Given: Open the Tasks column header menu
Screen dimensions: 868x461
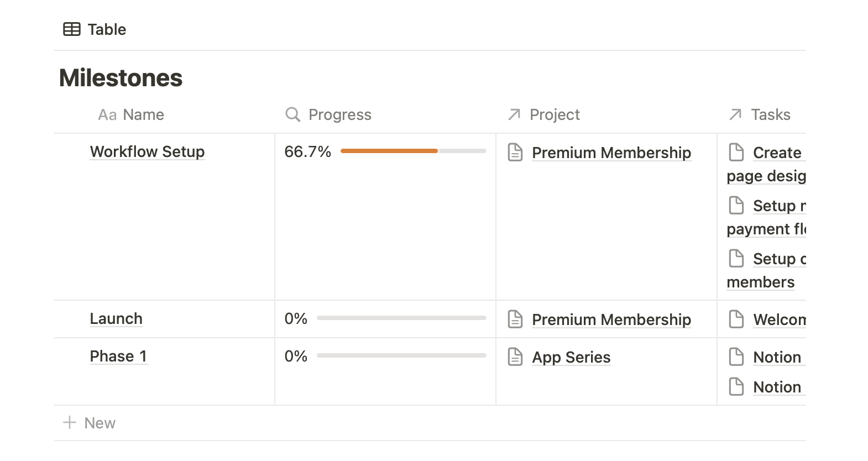Looking at the screenshot, I should (x=771, y=114).
